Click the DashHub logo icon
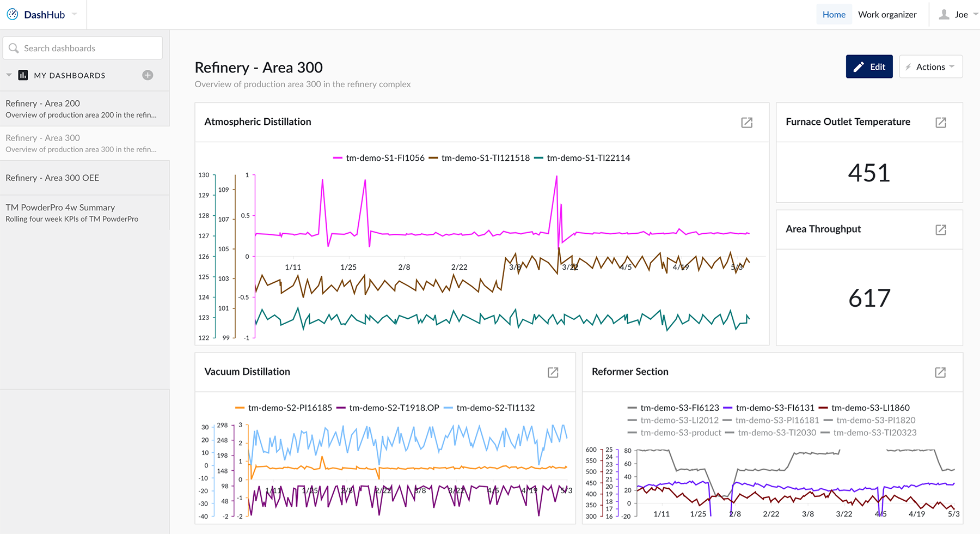The width and height of the screenshot is (980, 534). 13,15
